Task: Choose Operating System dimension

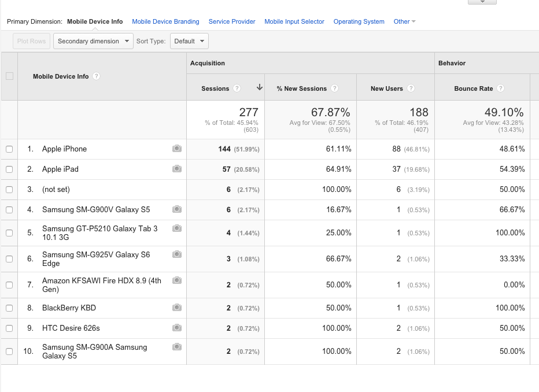Action: pyautogui.click(x=359, y=21)
